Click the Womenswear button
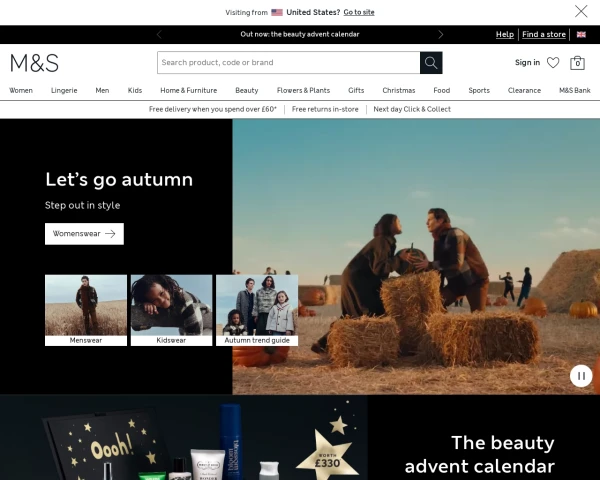 pyautogui.click(x=84, y=234)
